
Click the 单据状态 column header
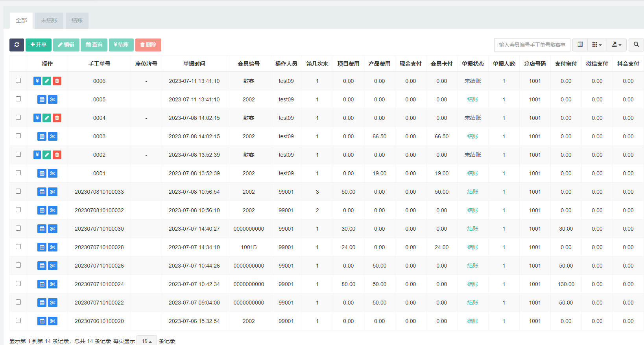[473, 64]
